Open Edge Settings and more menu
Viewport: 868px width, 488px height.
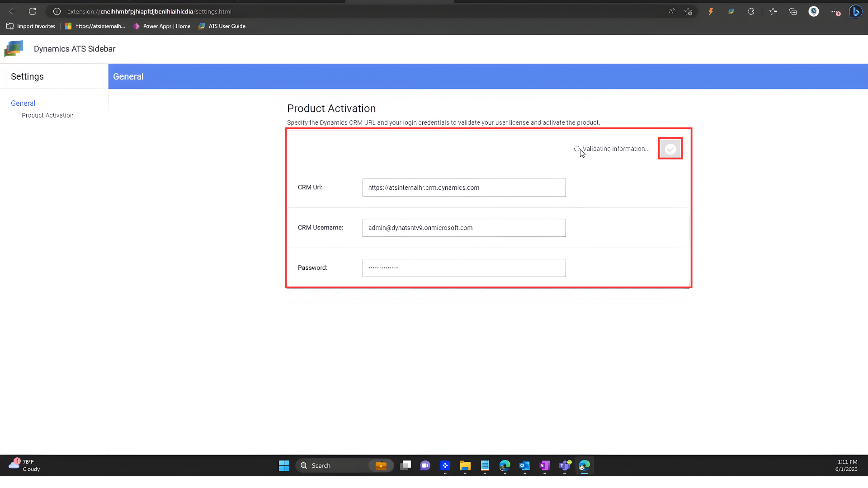tap(835, 11)
